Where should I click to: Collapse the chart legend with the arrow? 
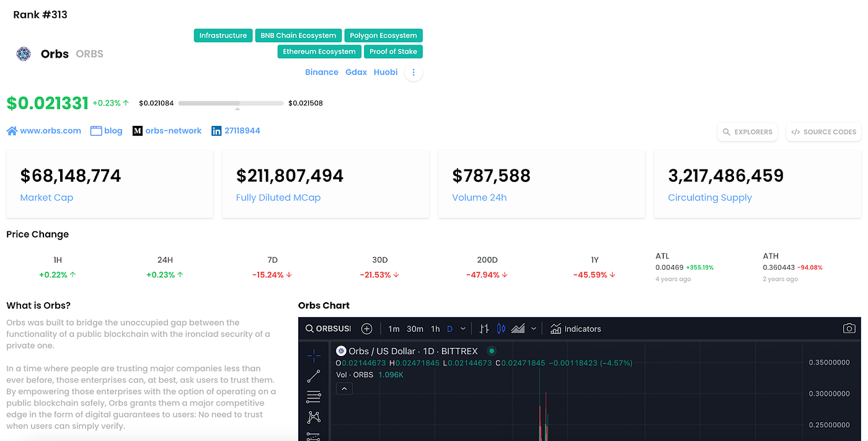pyautogui.click(x=344, y=388)
